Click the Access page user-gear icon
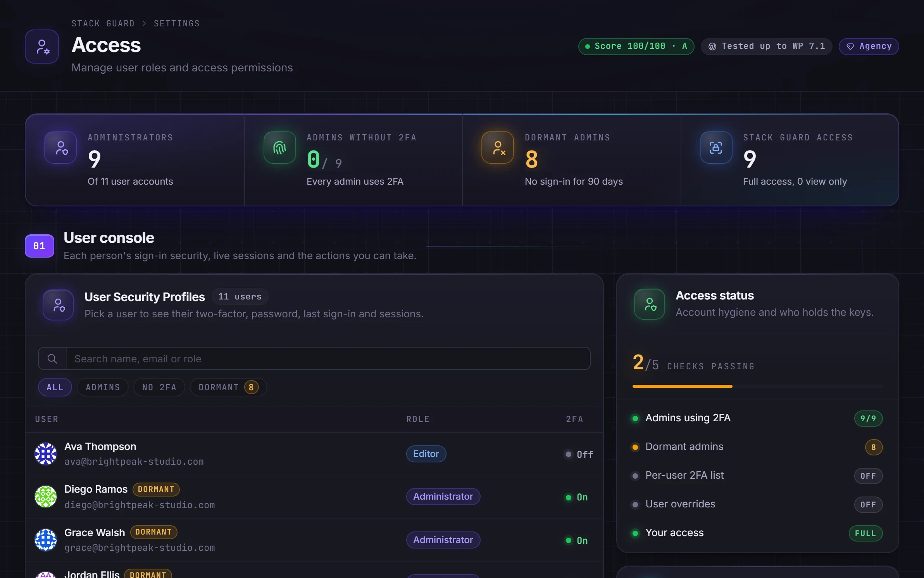924x578 pixels. click(x=42, y=47)
